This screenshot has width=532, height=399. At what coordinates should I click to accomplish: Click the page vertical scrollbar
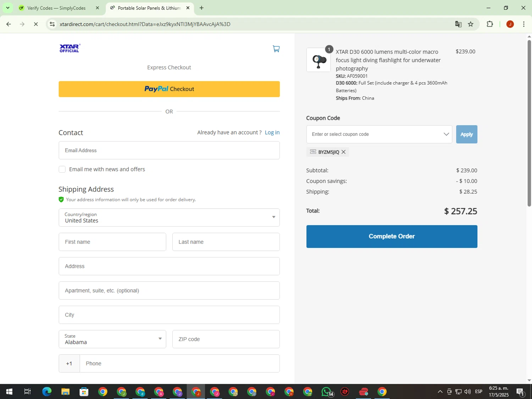click(x=529, y=123)
